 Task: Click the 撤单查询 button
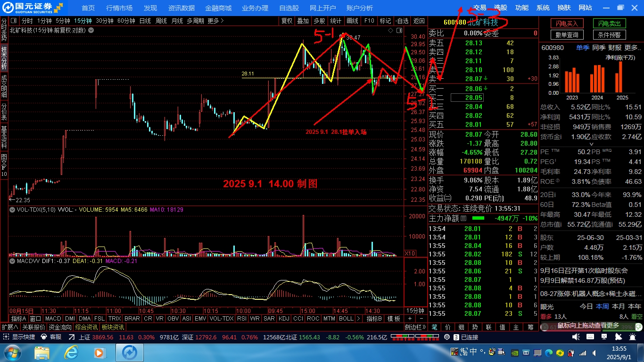[567, 35]
